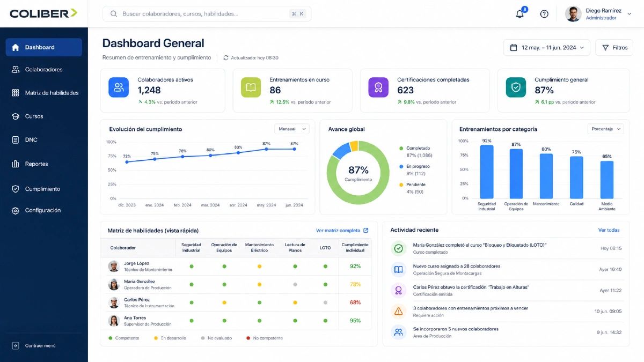Open the notifications bell icon
644x362 pixels.
click(519, 14)
